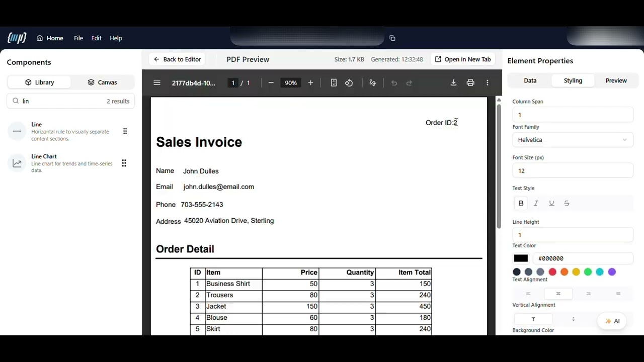The height and width of the screenshot is (362, 644).
Task: Pick the dark navy preset color
Action: click(517, 272)
